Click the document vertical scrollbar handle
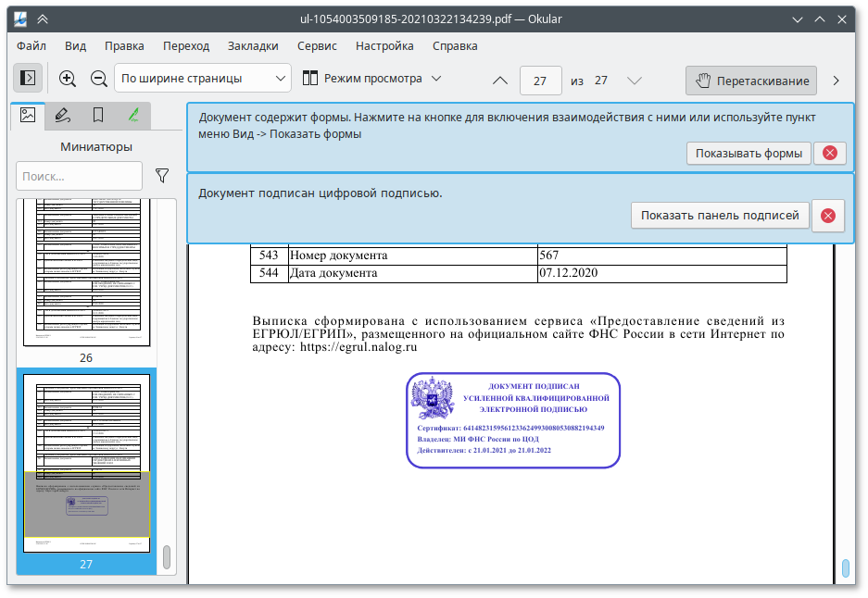 coord(845,567)
